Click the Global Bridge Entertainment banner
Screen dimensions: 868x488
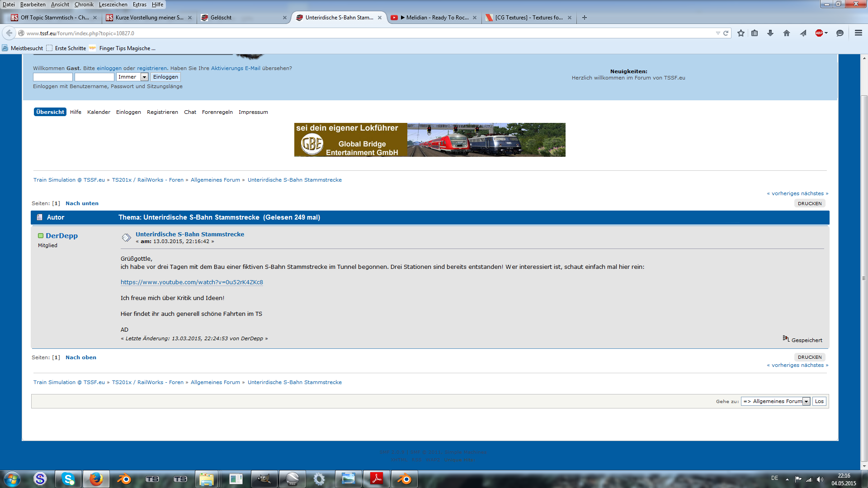[429, 140]
